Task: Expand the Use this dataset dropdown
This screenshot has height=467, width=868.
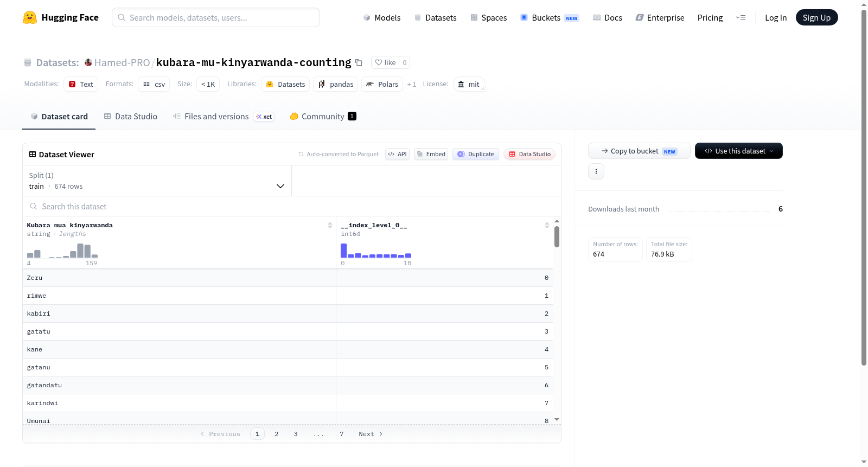Action: point(739,151)
